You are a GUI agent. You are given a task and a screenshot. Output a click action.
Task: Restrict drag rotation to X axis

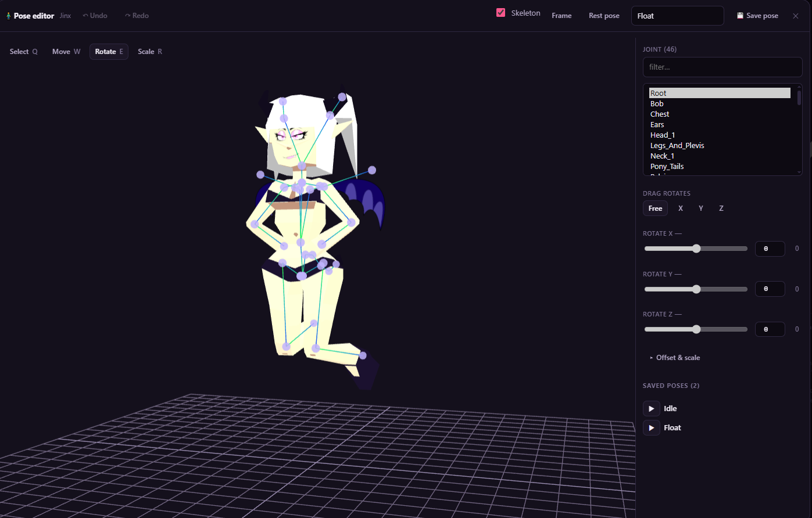pyautogui.click(x=681, y=208)
